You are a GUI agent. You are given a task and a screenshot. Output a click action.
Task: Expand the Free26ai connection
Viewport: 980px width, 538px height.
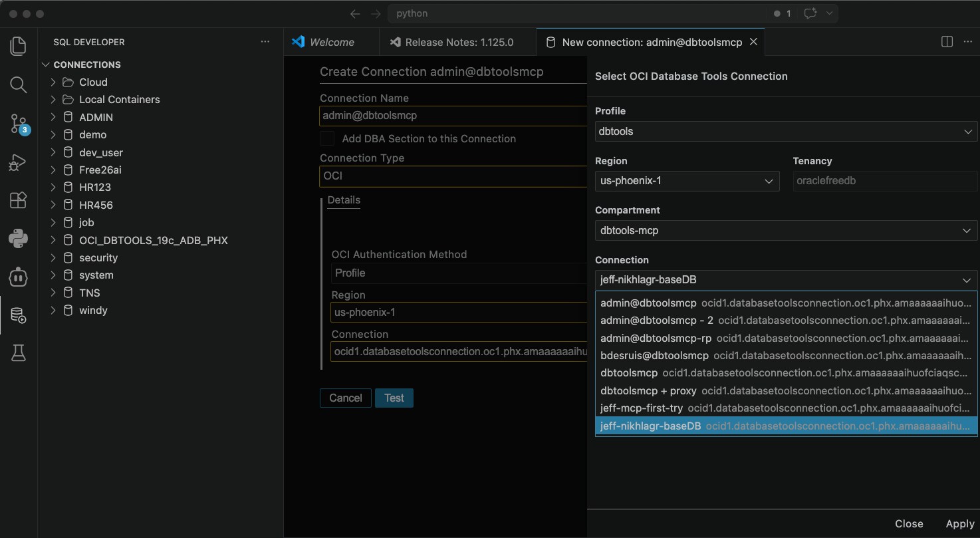coord(53,170)
